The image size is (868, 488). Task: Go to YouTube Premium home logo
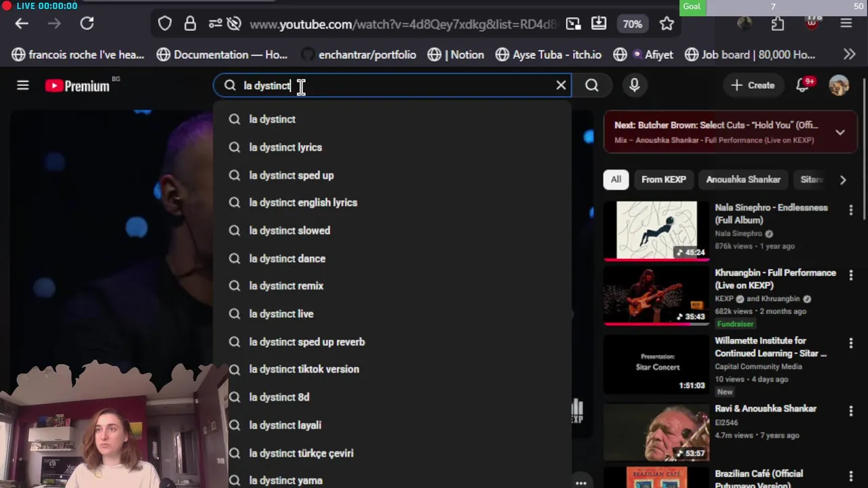[x=77, y=86]
